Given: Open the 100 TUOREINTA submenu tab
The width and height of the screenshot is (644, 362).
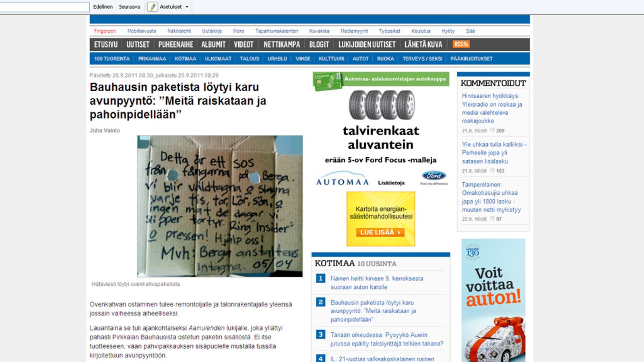Looking at the screenshot, I should pyautogui.click(x=112, y=59).
